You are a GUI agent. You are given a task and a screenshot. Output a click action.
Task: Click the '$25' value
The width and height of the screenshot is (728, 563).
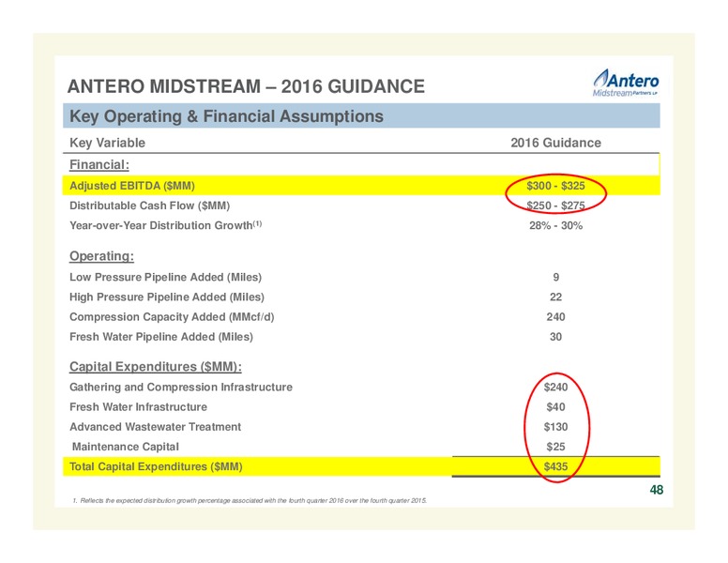pyautogui.click(x=555, y=447)
